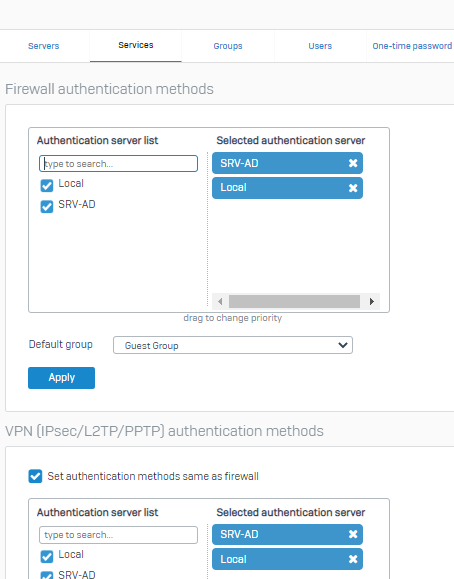Click the left arrow of horizontal scrollbar

(220, 301)
